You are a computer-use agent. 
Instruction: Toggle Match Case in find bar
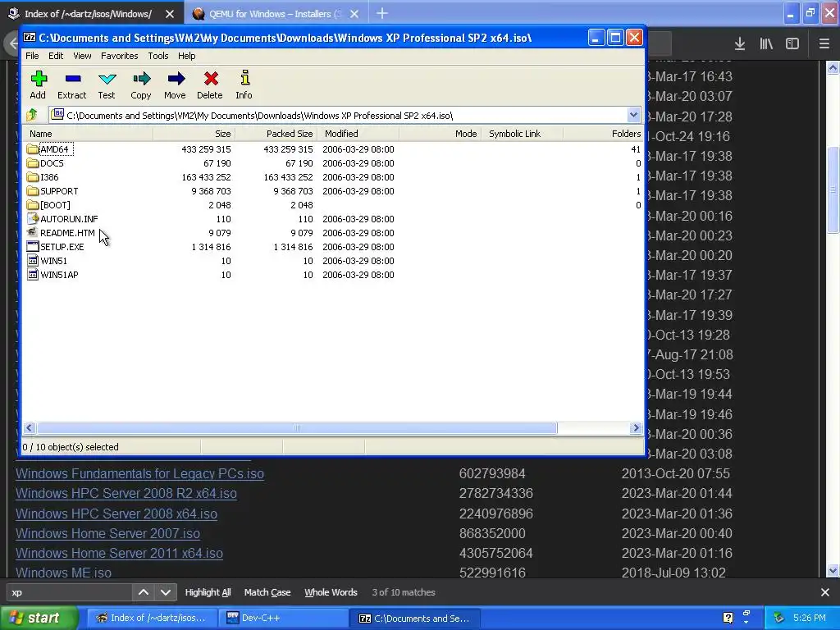coord(267,592)
